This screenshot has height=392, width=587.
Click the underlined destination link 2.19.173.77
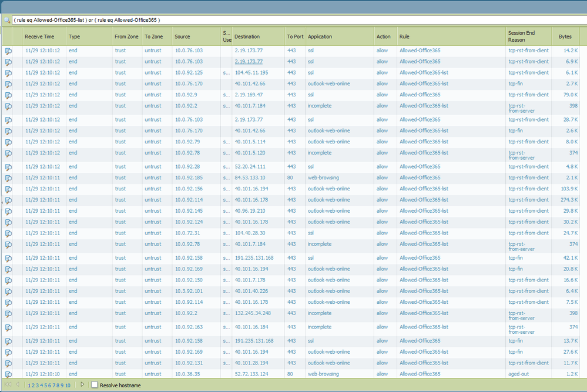250,61
